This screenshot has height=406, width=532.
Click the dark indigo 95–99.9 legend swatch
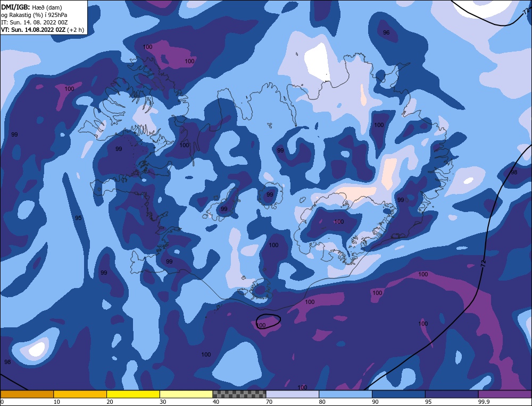point(452,394)
